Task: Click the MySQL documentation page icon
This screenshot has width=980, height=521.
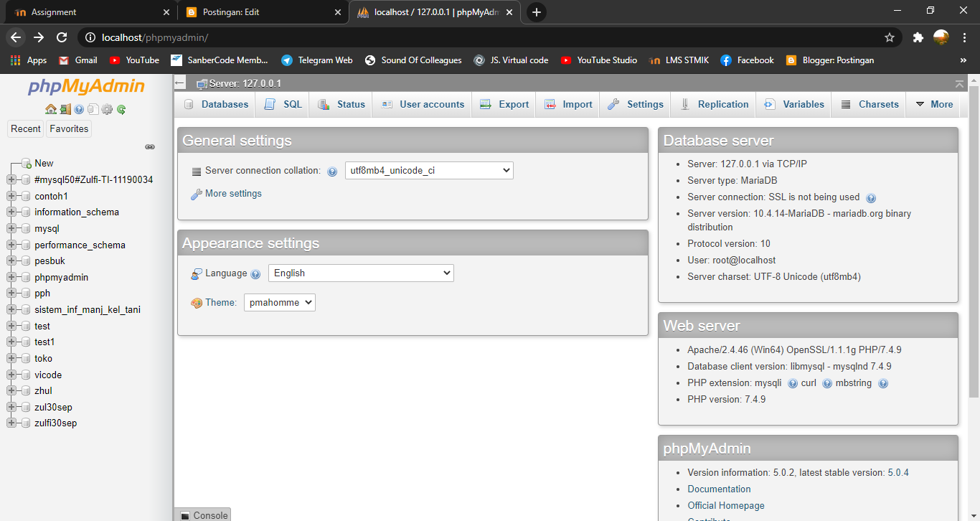Action: tap(93, 109)
